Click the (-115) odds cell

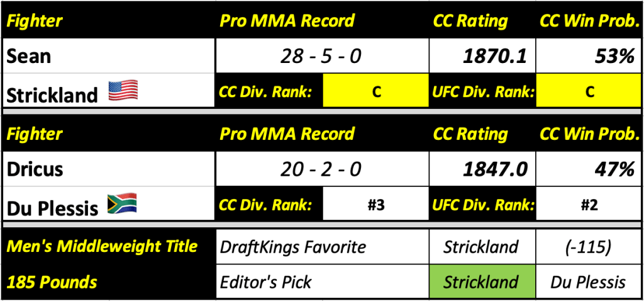[x=589, y=247]
